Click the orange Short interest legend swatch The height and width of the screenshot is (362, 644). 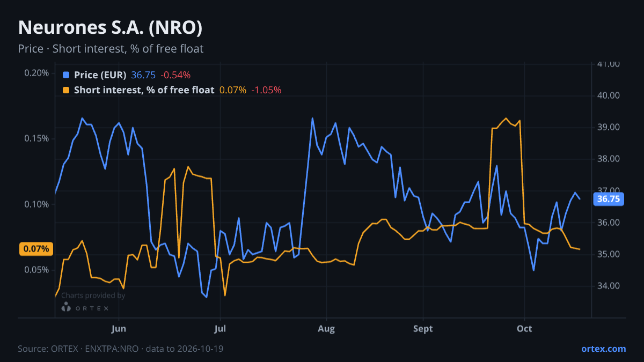(66, 90)
